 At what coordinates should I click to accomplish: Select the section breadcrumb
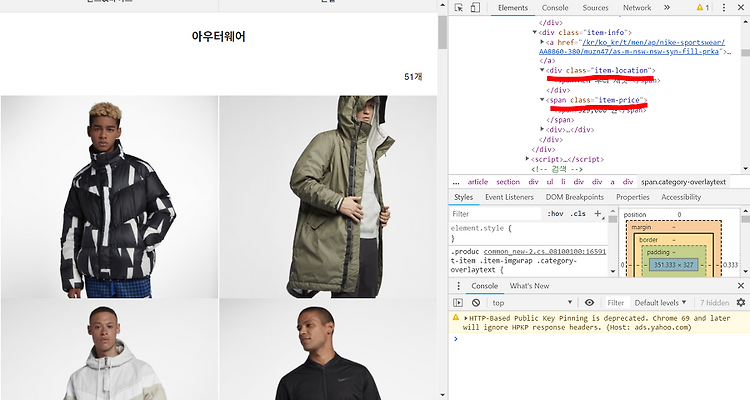[x=507, y=182]
